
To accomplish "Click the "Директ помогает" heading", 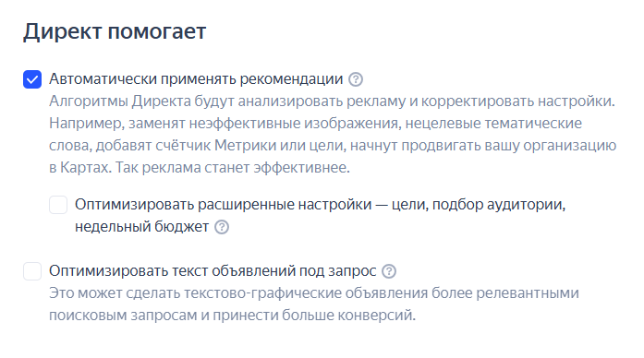I will click(115, 31).
